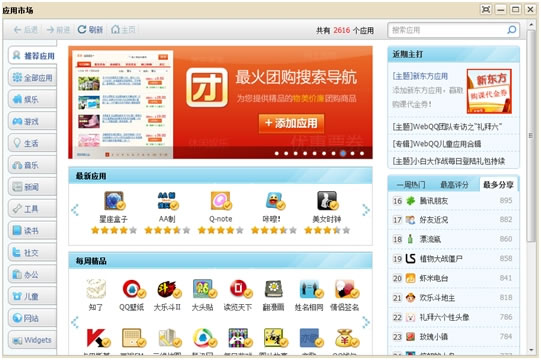This screenshot has height=360, width=541.
Task: Open the 大头贴 app icon
Action: tap(204, 289)
